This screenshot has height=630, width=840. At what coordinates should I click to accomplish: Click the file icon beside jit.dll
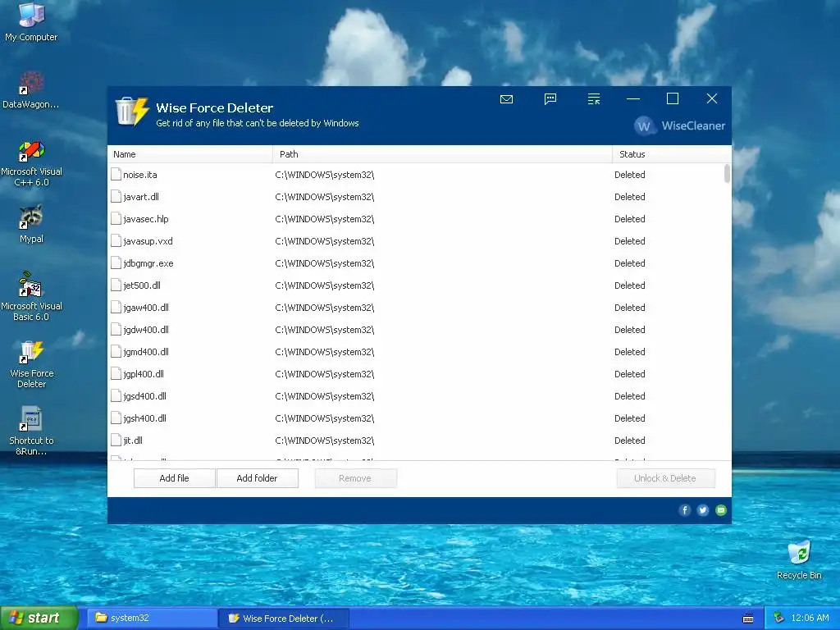pyautogui.click(x=116, y=441)
